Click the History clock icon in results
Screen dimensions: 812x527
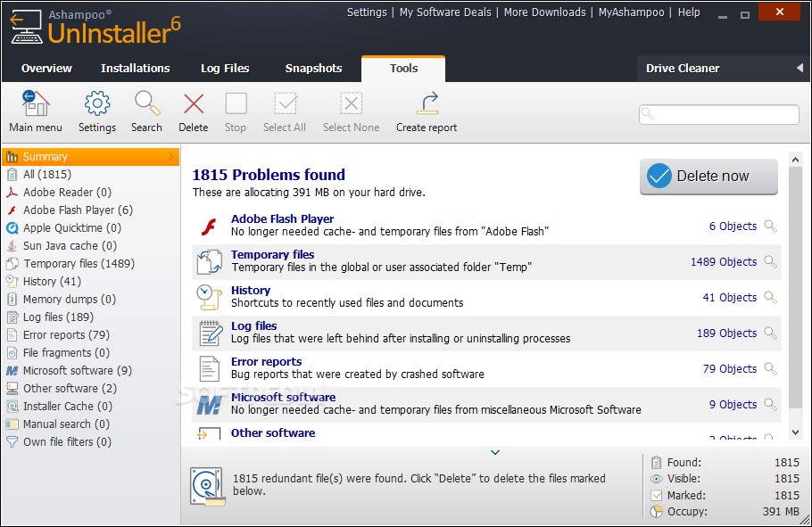[209, 298]
